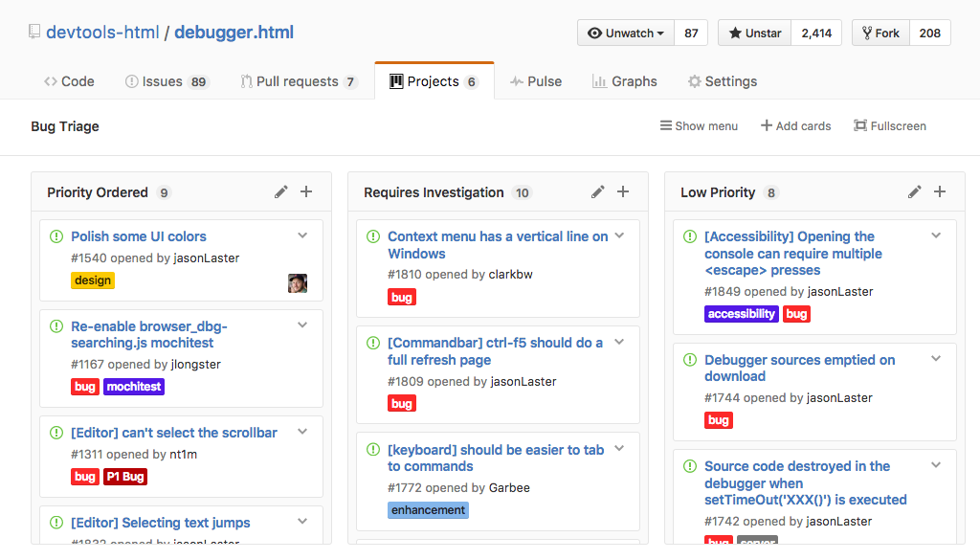Screen dimensions: 980x560
Task: Expand card menu for Selecting text jumps
Action: click(x=302, y=522)
